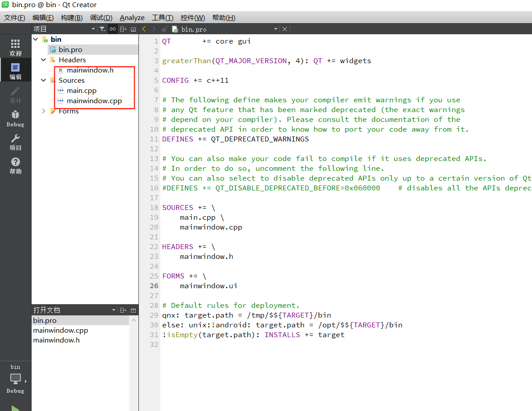532x411 pixels.
Task: Open the Projects (项目) wrench mode
Action: click(x=15, y=142)
